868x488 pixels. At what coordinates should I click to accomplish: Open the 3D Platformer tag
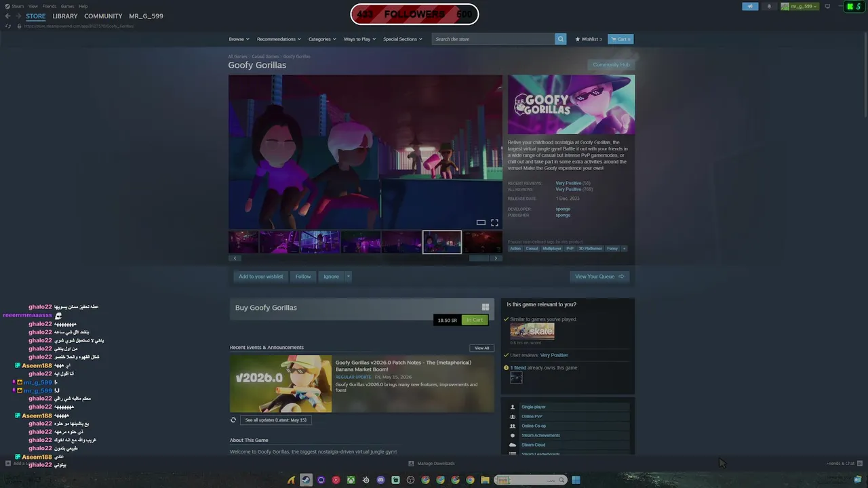tap(589, 249)
